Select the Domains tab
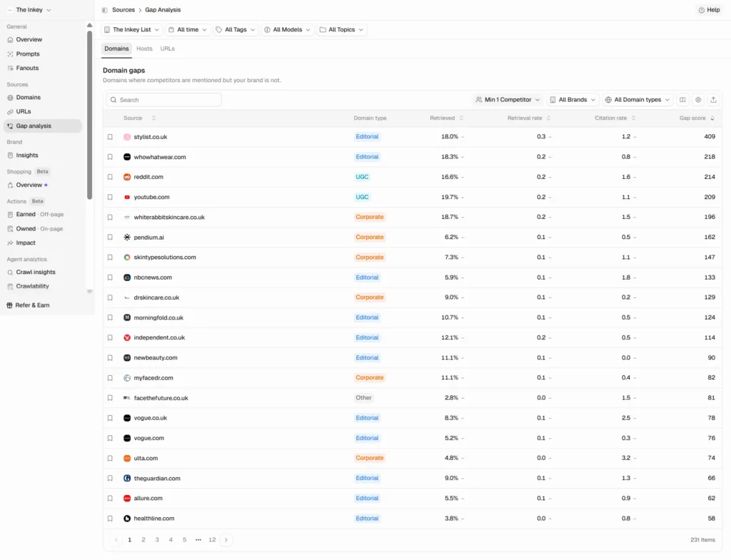Screen dimensions: 731x560 116,49
